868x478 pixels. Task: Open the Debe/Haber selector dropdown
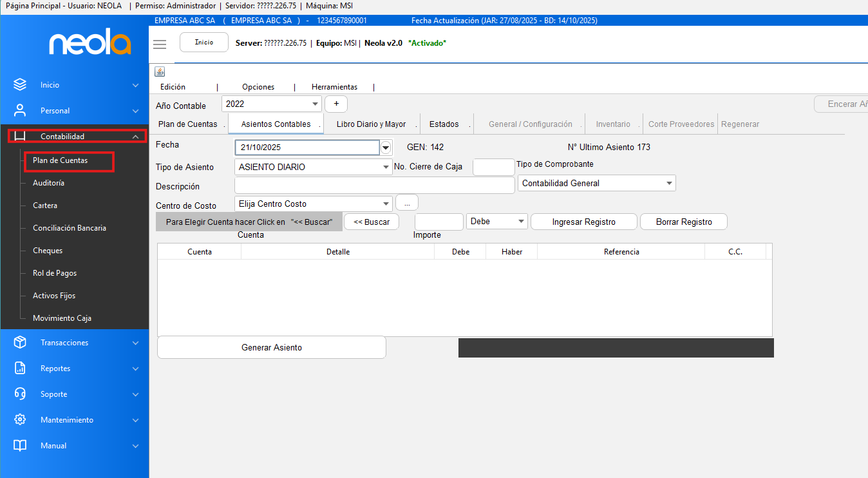pyautogui.click(x=520, y=222)
